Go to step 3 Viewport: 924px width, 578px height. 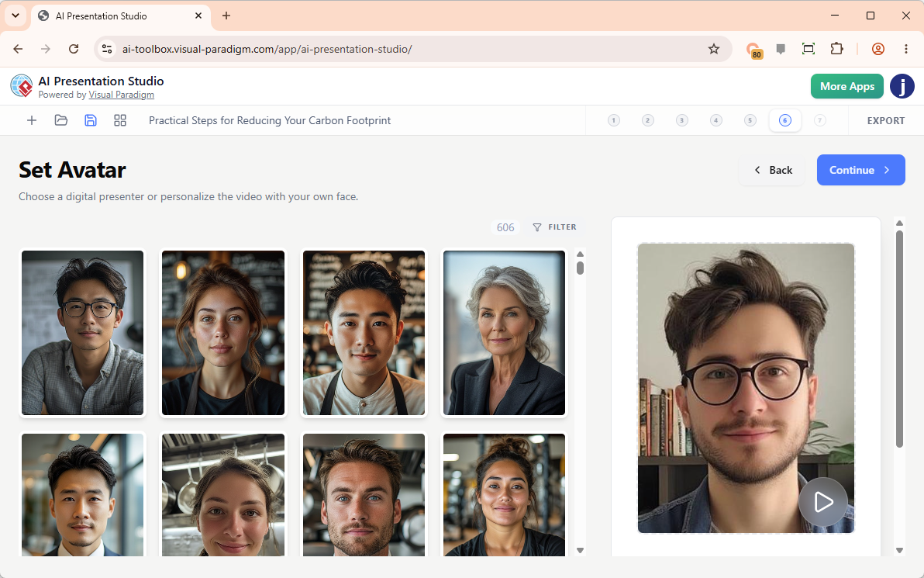[x=682, y=120]
